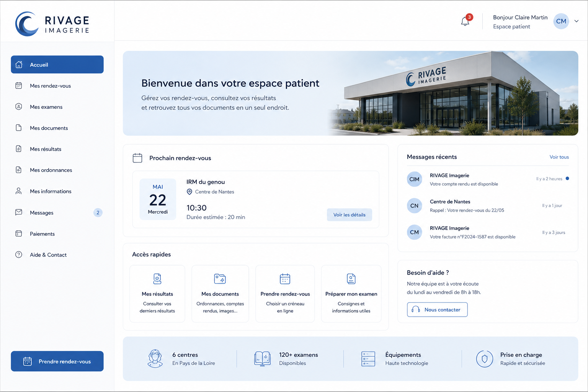Click the Paiements sidebar icon

click(18, 234)
